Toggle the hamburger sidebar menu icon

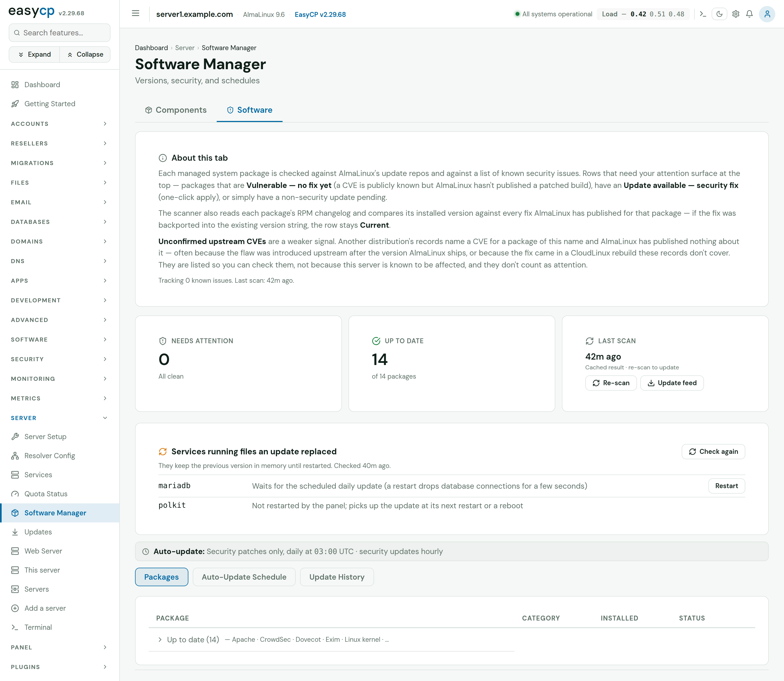pos(136,14)
